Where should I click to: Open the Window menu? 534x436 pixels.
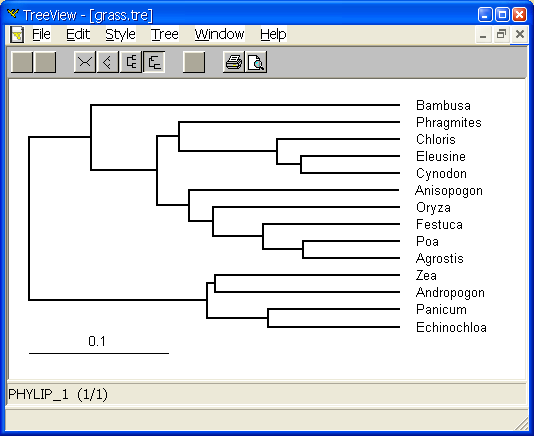[219, 34]
